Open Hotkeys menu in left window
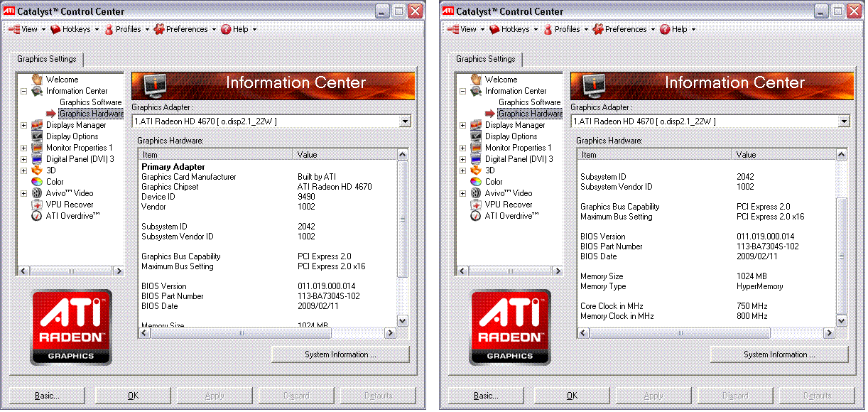The height and width of the screenshot is (412, 868). point(75,29)
